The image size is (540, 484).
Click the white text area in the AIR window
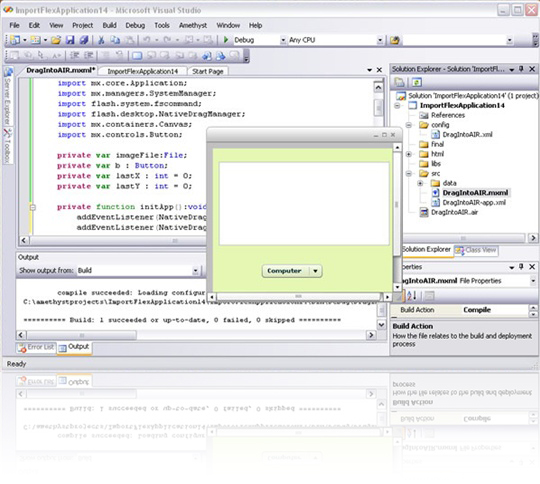(x=304, y=204)
